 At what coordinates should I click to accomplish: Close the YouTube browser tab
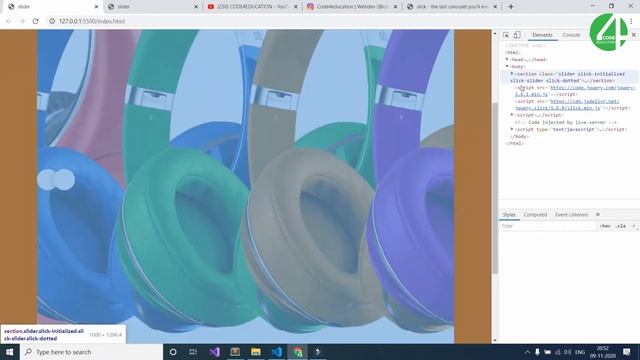[296, 7]
